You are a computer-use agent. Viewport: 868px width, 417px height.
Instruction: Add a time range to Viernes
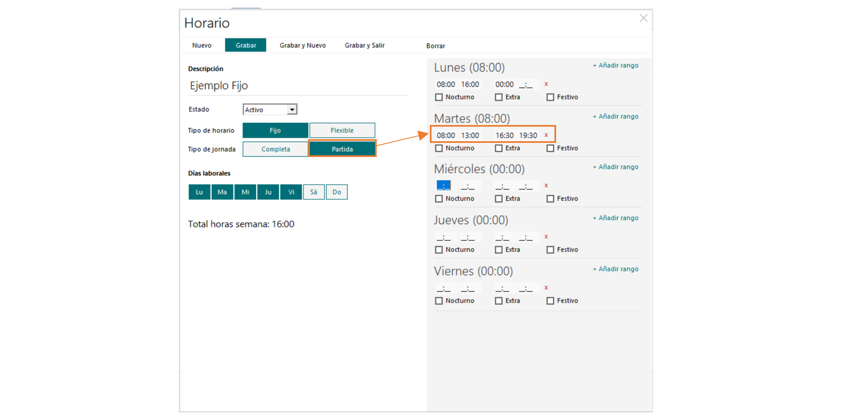[x=615, y=269]
